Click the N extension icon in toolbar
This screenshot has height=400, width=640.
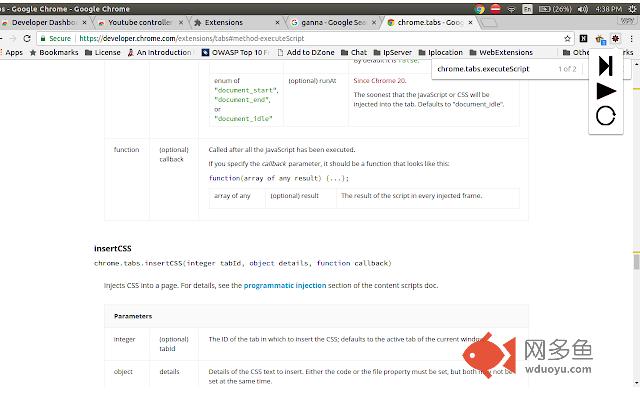(x=583, y=38)
